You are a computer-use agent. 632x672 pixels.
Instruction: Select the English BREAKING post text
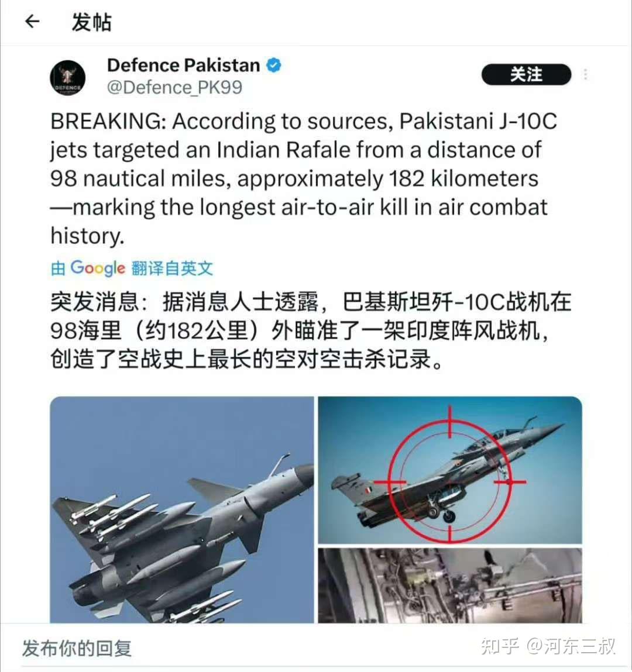click(304, 178)
